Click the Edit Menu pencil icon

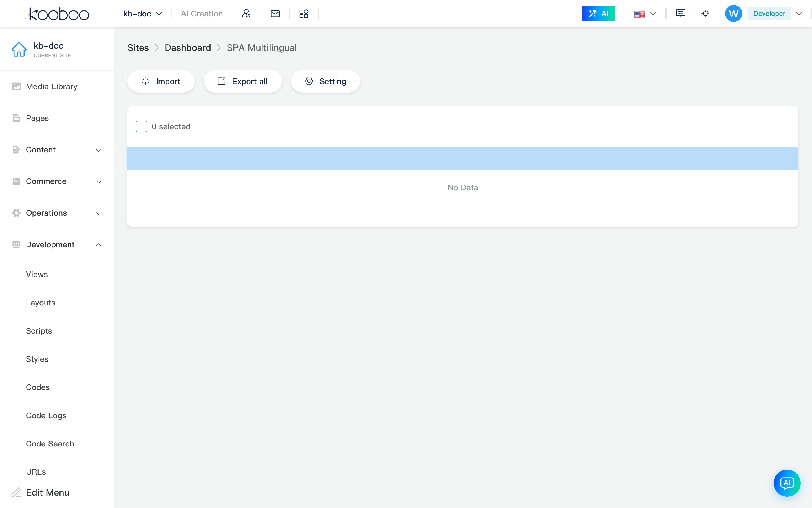tap(16, 492)
